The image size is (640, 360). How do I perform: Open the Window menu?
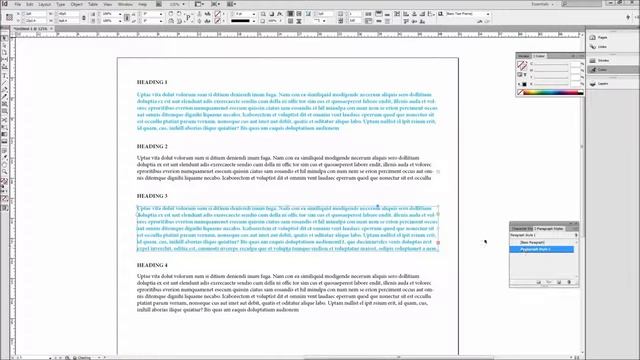(125, 4)
